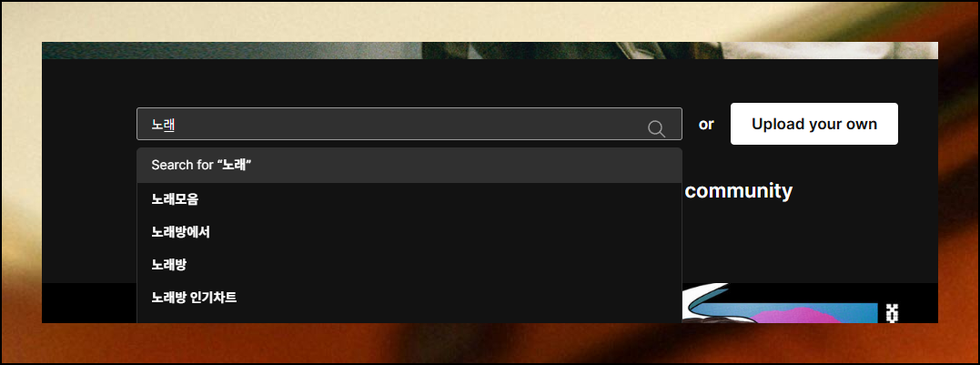Select the Search for "노래" row
Image resolution: width=980 pixels, height=365 pixels.
[409, 165]
